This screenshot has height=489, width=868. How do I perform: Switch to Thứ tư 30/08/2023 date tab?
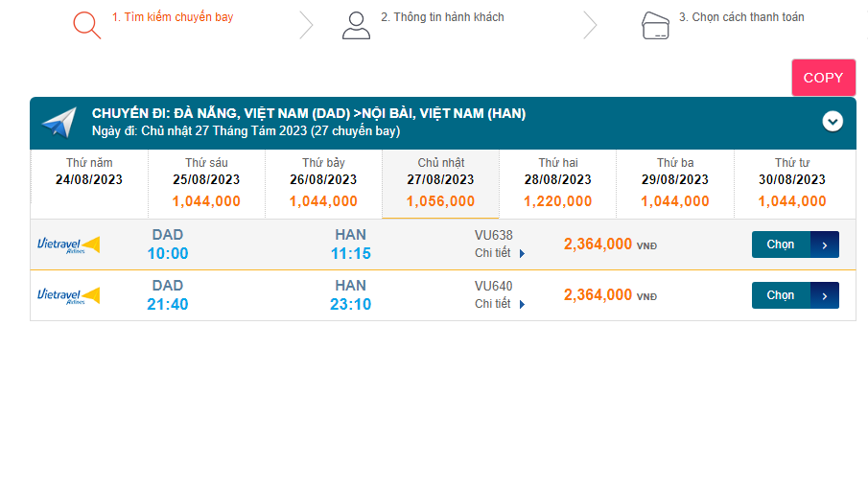791,183
